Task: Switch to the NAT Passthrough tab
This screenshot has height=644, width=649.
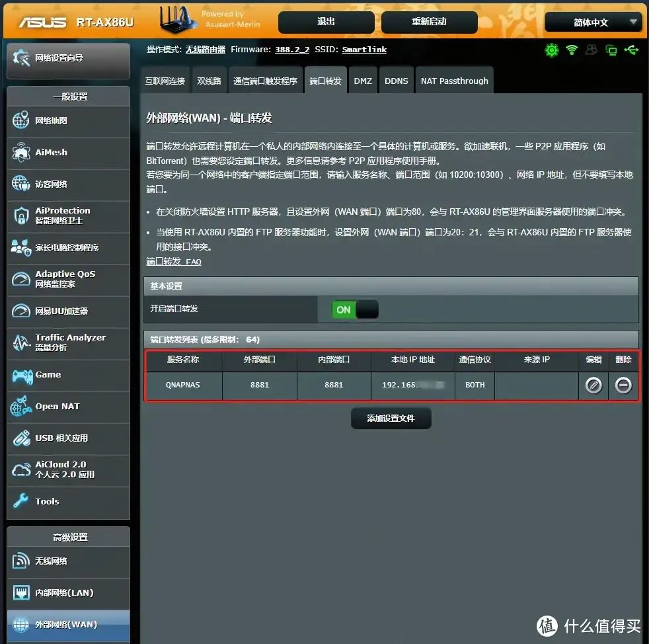Action: [x=454, y=80]
